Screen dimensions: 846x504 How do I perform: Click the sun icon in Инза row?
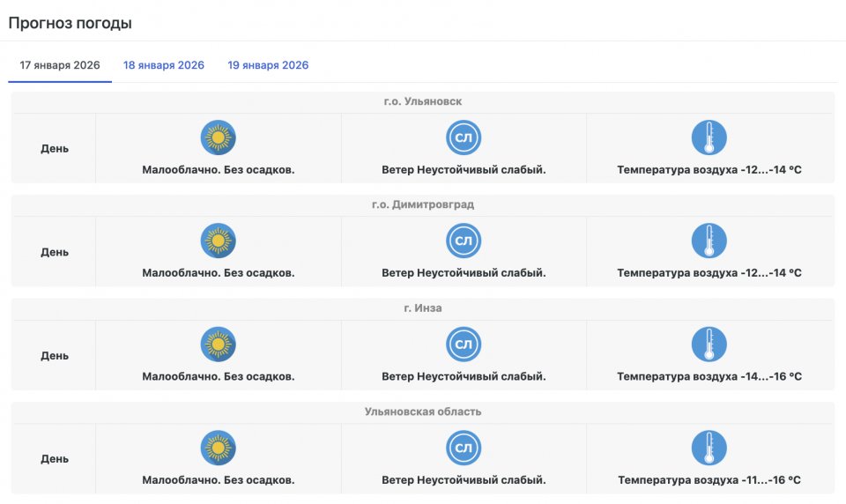pos(219,345)
